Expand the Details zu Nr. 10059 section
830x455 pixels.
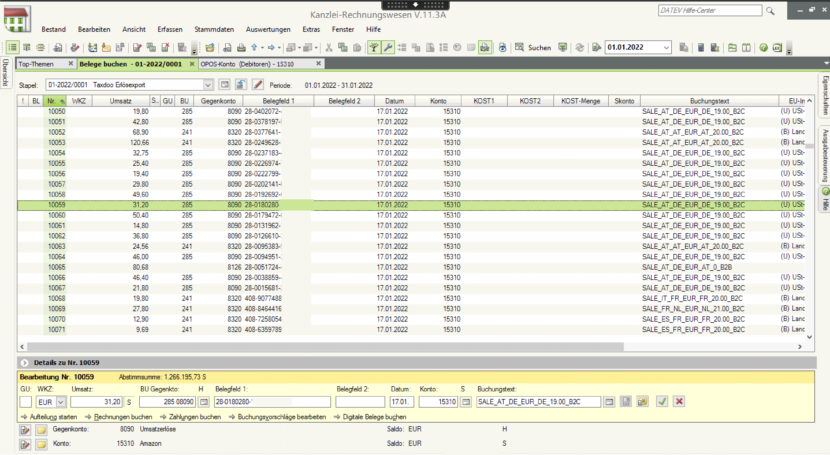pyautogui.click(x=24, y=363)
